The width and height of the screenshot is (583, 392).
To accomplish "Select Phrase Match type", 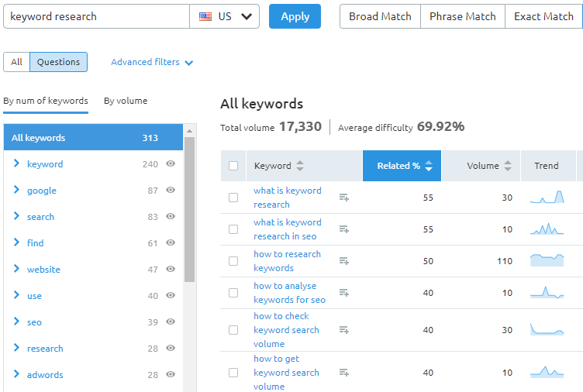I will pyautogui.click(x=463, y=16).
